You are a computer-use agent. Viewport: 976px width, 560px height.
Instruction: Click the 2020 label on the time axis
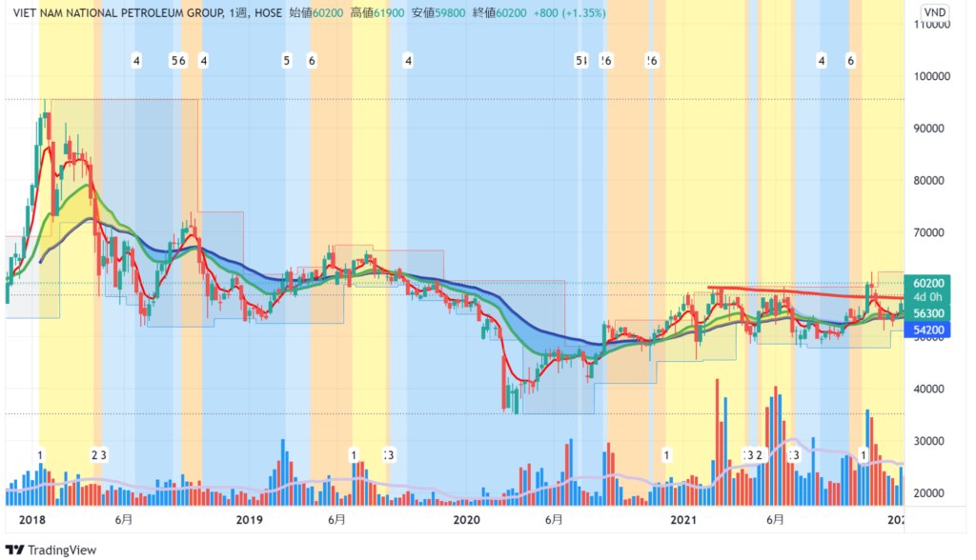466,520
